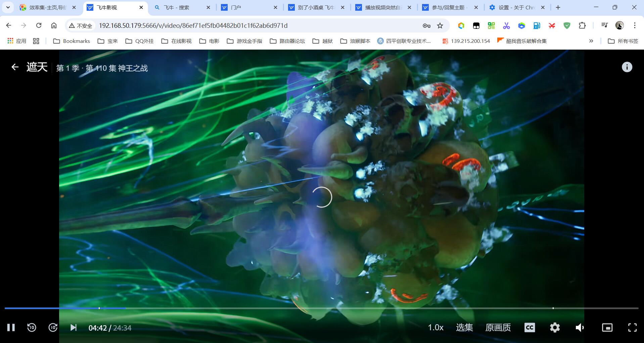644x343 pixels.
Task: Open the tab search dropdown
Action: [x=8, y=7]
